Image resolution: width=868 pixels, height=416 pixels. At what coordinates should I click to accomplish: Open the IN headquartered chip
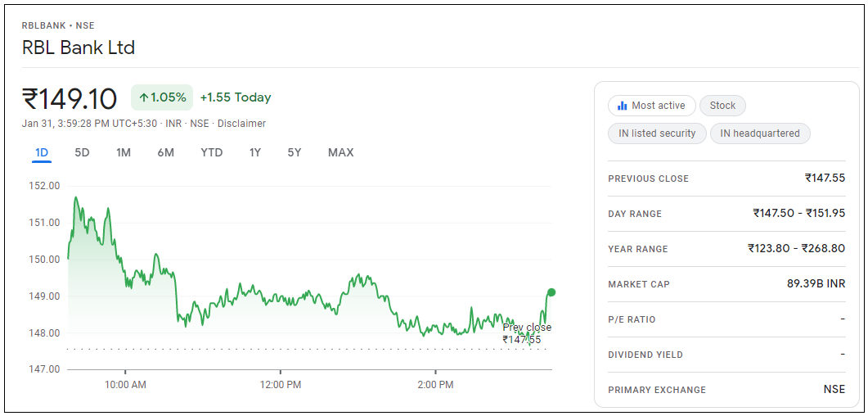click(760, 133)
